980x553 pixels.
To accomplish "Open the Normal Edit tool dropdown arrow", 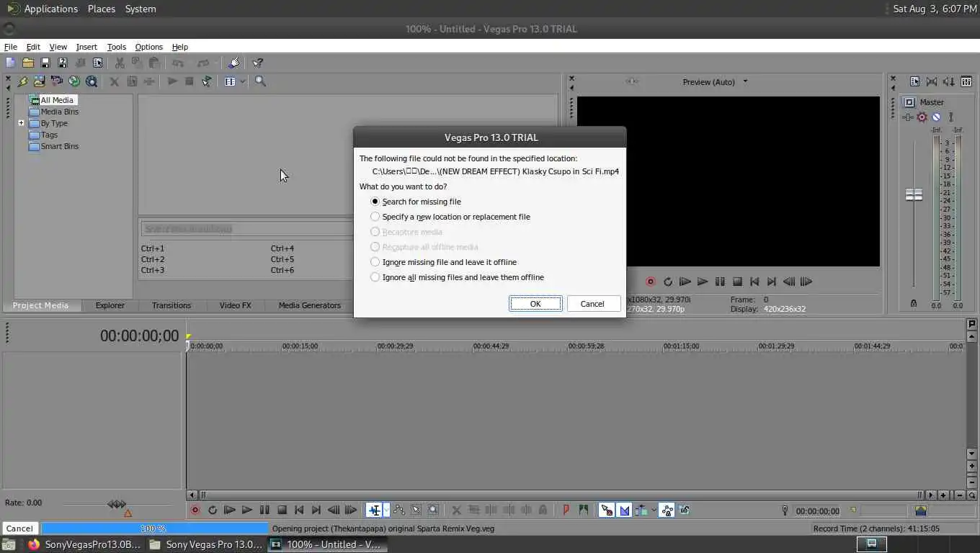I will pyautogui.click(x=386, y=510).
